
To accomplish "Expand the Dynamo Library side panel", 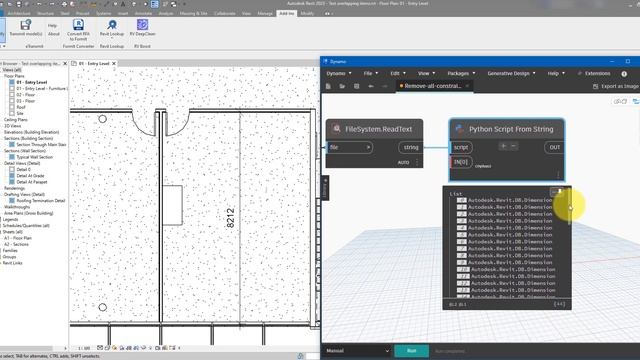I will click(325, 188).
